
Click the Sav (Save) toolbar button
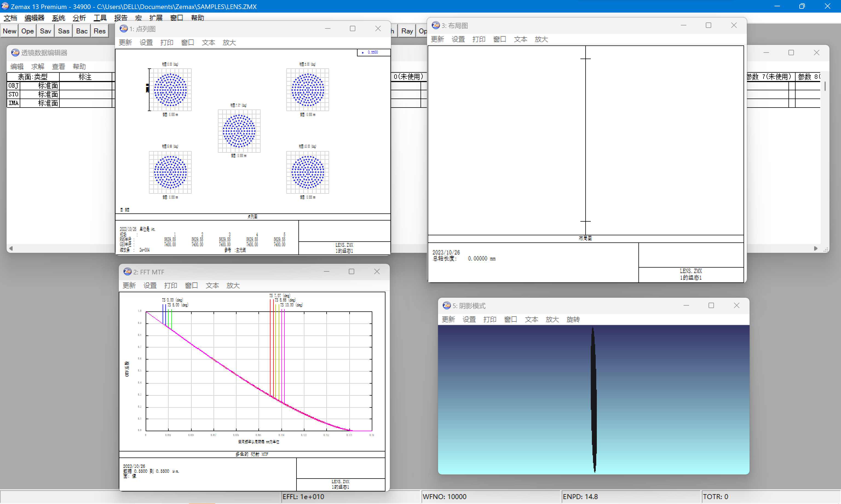coord(45,31)
